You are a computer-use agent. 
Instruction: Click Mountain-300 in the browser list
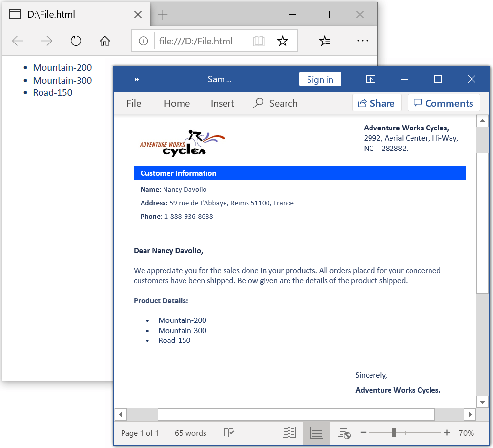(x=62, y=80)
